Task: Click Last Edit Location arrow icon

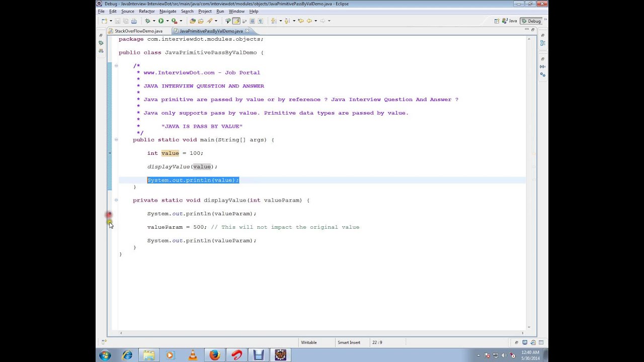Action: (x=301, y=21)
